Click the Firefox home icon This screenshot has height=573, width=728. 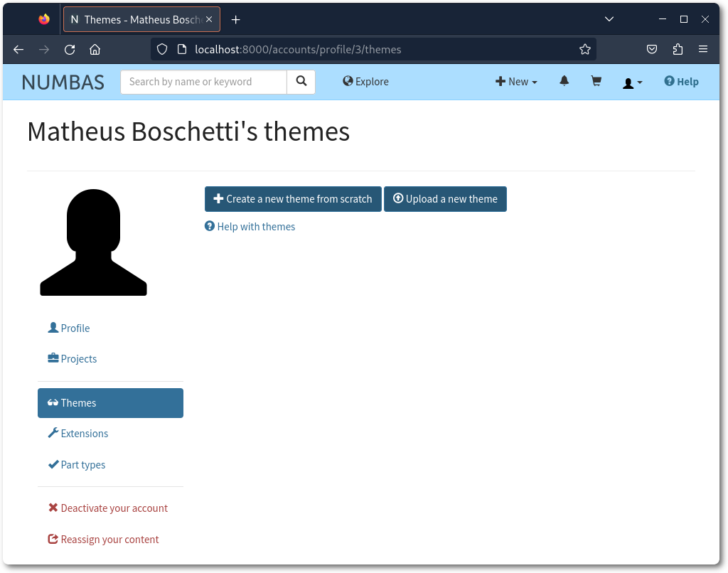click(95, 50)
